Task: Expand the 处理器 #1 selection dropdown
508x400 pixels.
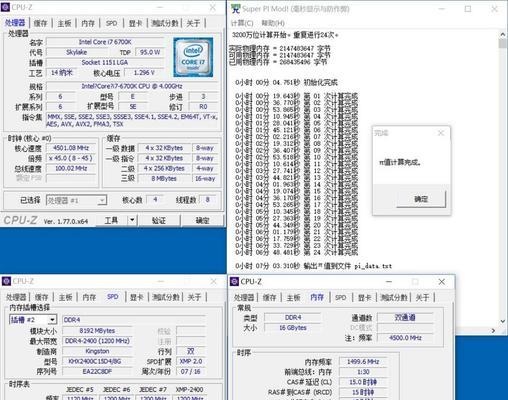Action: [102, 200]
